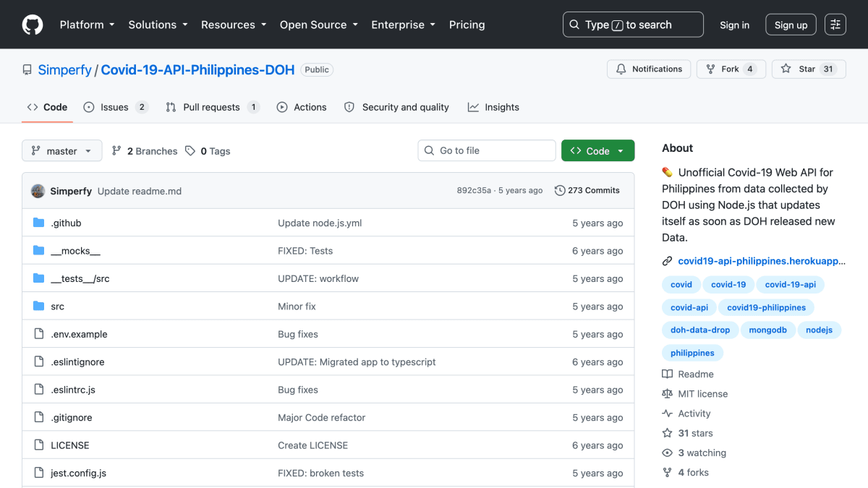The width and height of the screenshot is (868, 488).
Task: Click the __tests__/src folder icon
Action: (x=39, y=278)
